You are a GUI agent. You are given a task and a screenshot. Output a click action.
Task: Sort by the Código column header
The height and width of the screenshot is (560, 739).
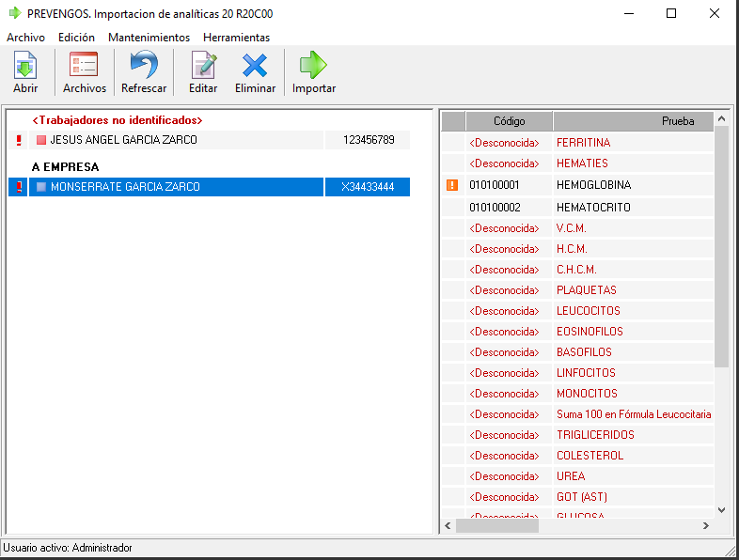[509, 121]
